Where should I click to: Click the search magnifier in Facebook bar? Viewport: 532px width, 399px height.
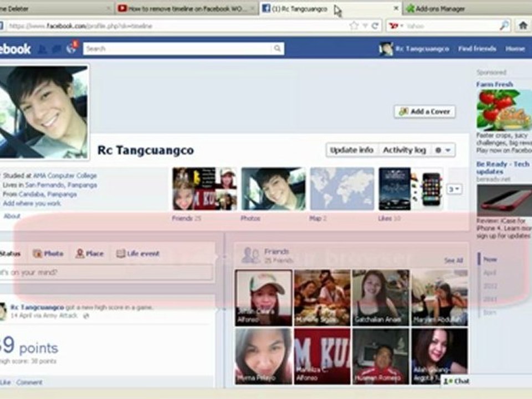coord(277,49)
